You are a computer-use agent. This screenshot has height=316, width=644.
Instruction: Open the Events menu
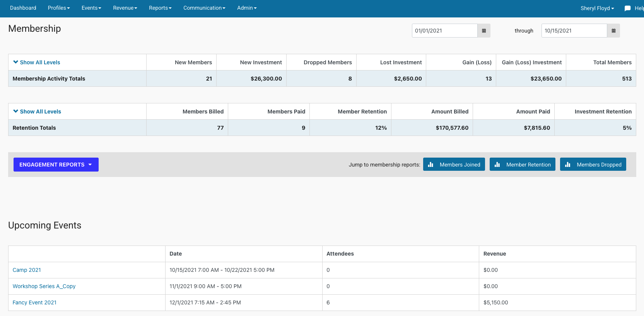point(91,8)
